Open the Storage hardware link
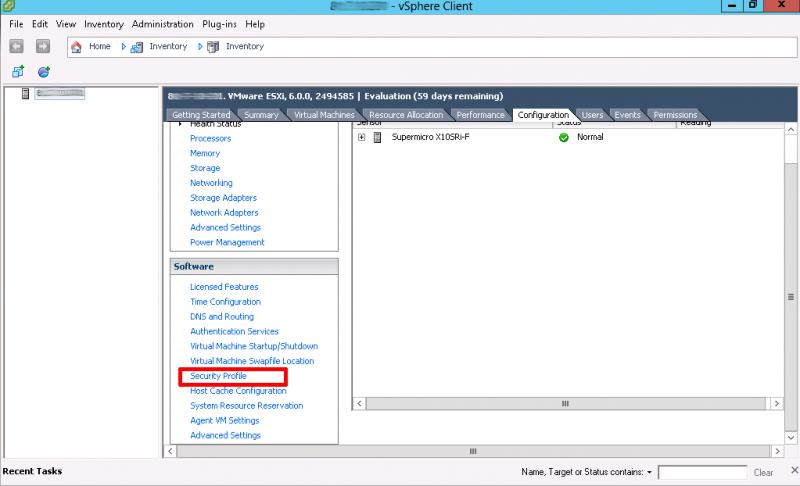The width and height of the screenshot is (800, 486). pos(205,168)
